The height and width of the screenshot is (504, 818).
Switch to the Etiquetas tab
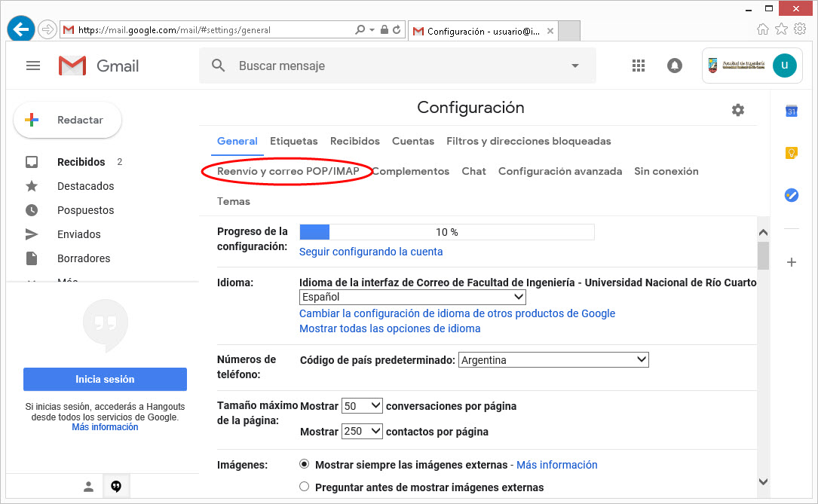click(294, 141)
